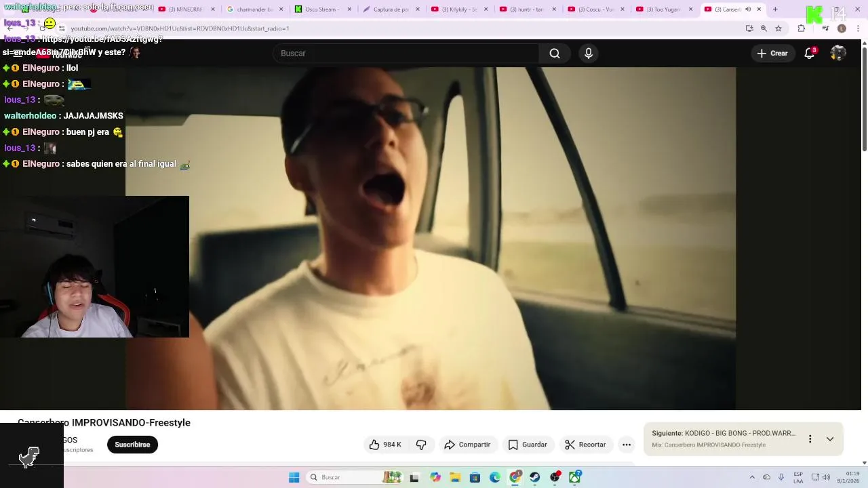Click the video title Canserbero IMPROVISANDO-Freestyle

[x=104, y=422]
